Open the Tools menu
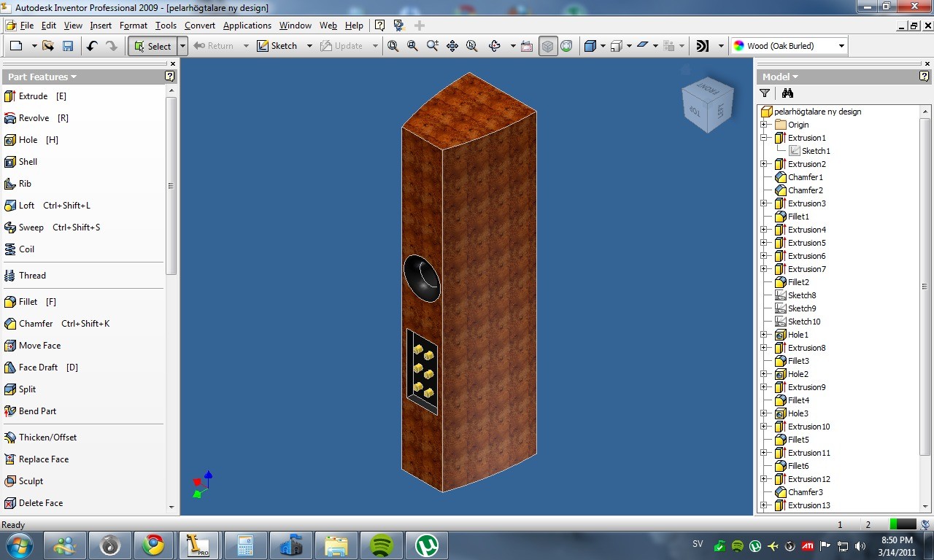This screenshot has width=934, height=560. (x=166, y=26)
